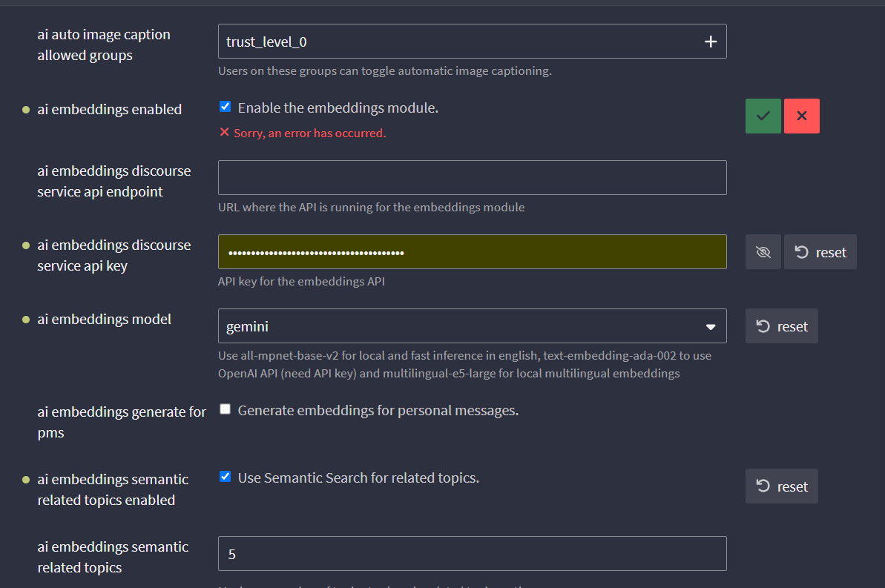The width and height of the screenshot is (885, 588).
Task: Click the 'ai embeddings enabled' setting label
Action: pyautogui.click(x=110, y=110)
